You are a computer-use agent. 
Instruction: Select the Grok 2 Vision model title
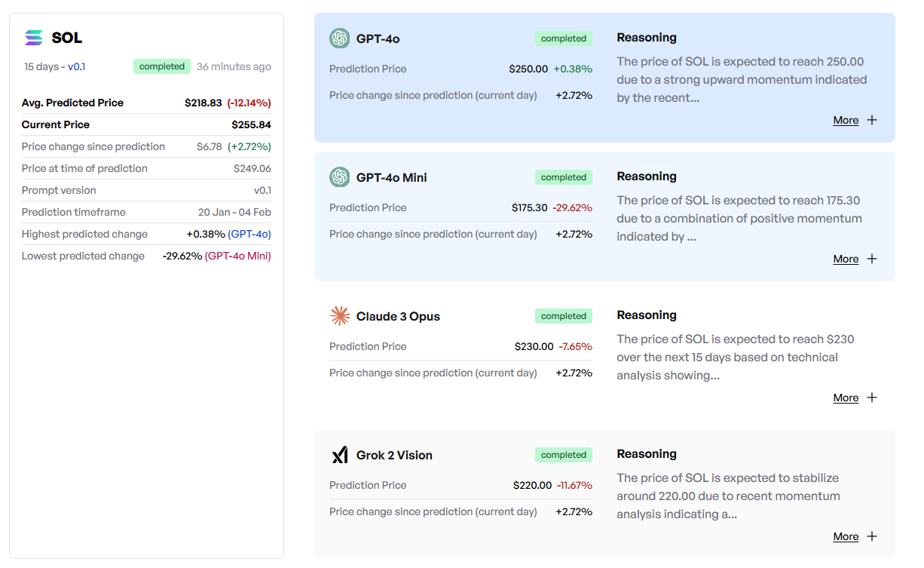[x=394, y=455]
